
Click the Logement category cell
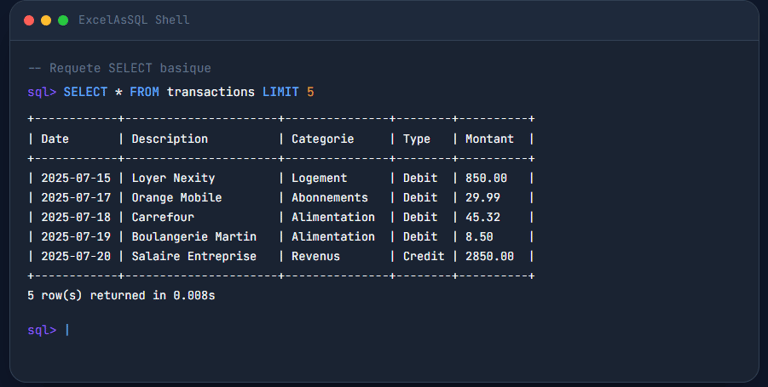pos(319,178)
